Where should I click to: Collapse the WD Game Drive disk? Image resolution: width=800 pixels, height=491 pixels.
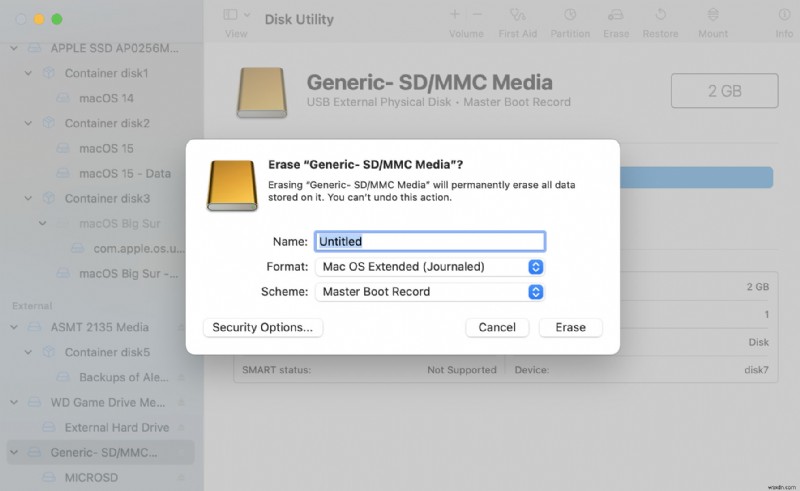pos(15,402)
